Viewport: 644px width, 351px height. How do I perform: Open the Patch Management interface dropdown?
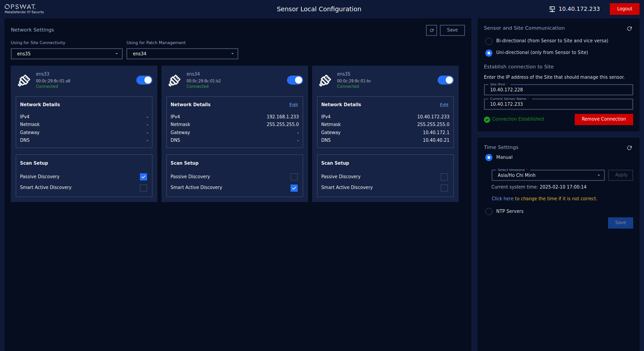[182, 54]
